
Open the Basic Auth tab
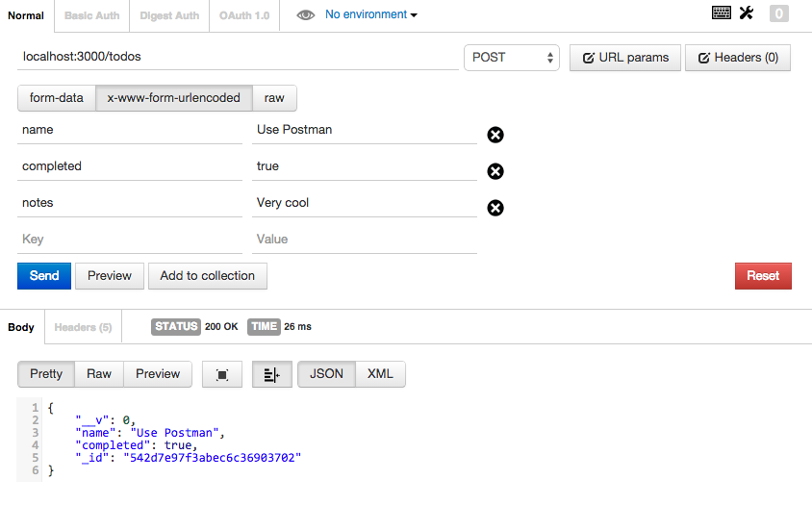pos(94,15)
